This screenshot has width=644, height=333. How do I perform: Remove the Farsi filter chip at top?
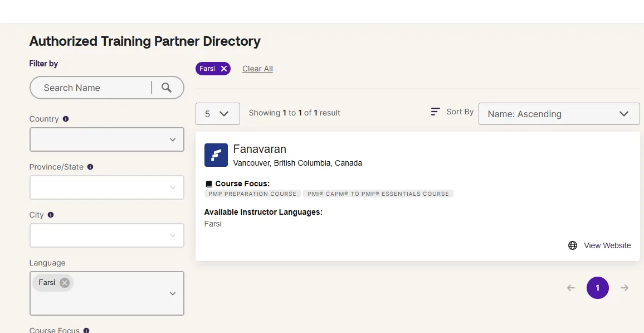224,69
